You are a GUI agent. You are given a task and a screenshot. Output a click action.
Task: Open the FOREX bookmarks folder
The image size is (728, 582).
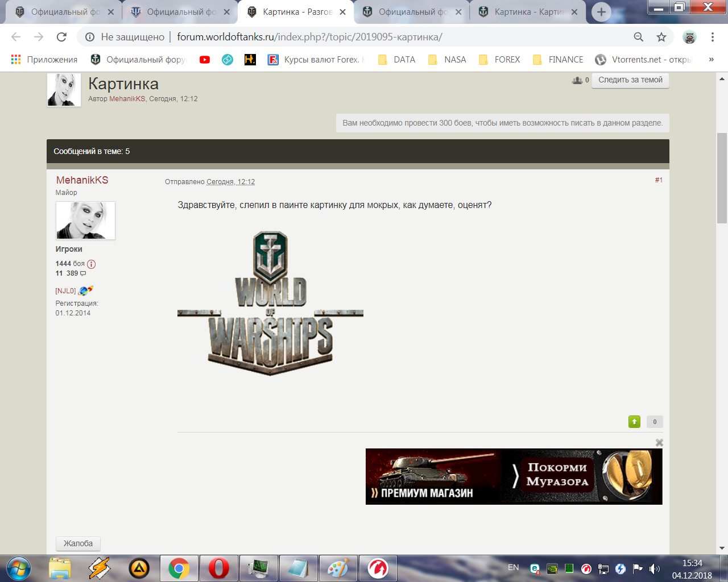(x=500, y=60)
